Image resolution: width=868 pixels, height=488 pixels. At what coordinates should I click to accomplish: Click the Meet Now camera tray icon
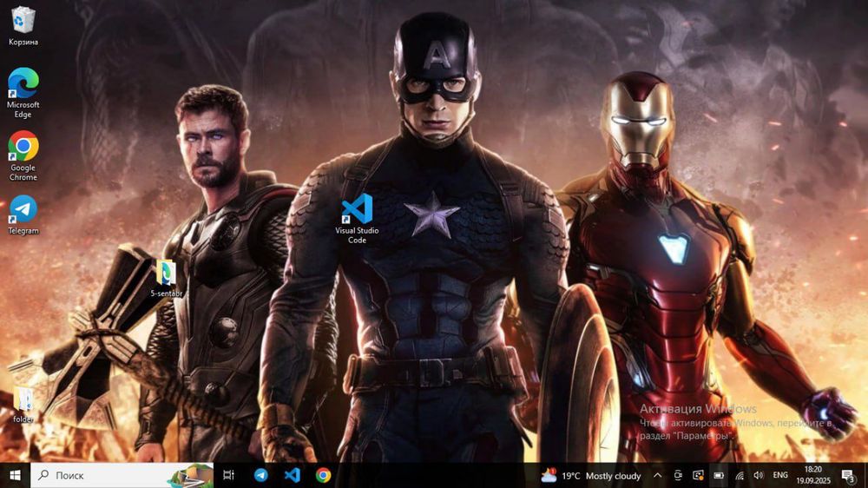tap(678, 475)
